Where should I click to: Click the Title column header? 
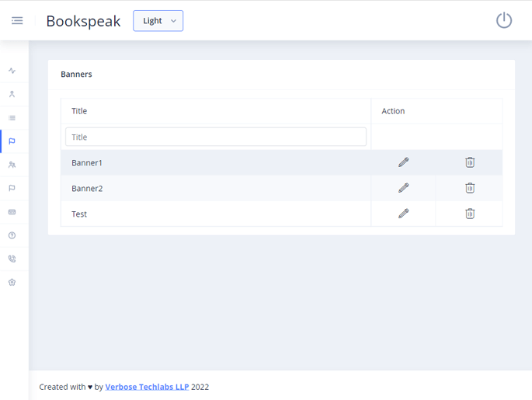click(79, 111)
